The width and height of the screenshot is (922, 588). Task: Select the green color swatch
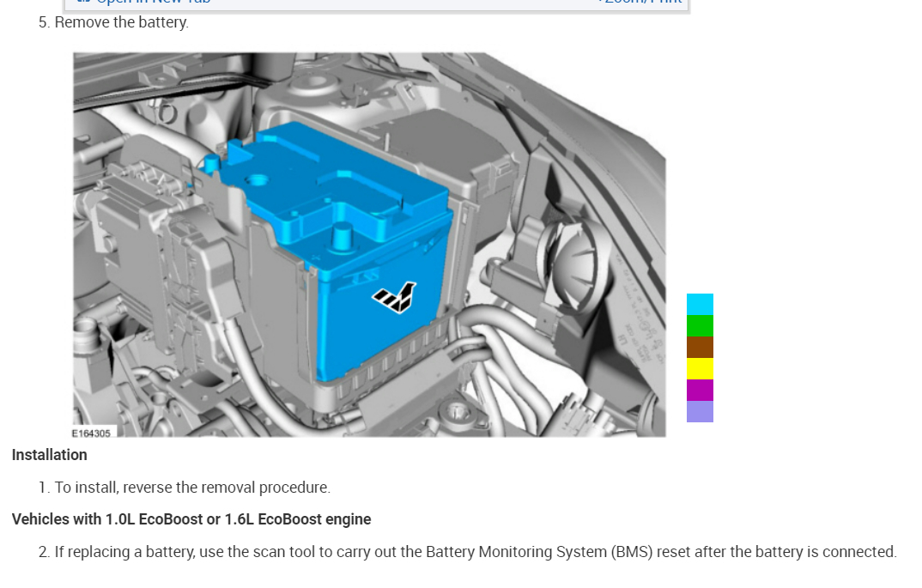click(x=700, y=325)
